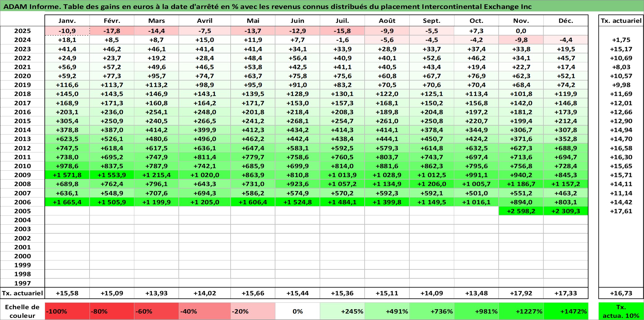Select cell +95,7 for March 2020

pyautogui.click(x=157, y=76)
